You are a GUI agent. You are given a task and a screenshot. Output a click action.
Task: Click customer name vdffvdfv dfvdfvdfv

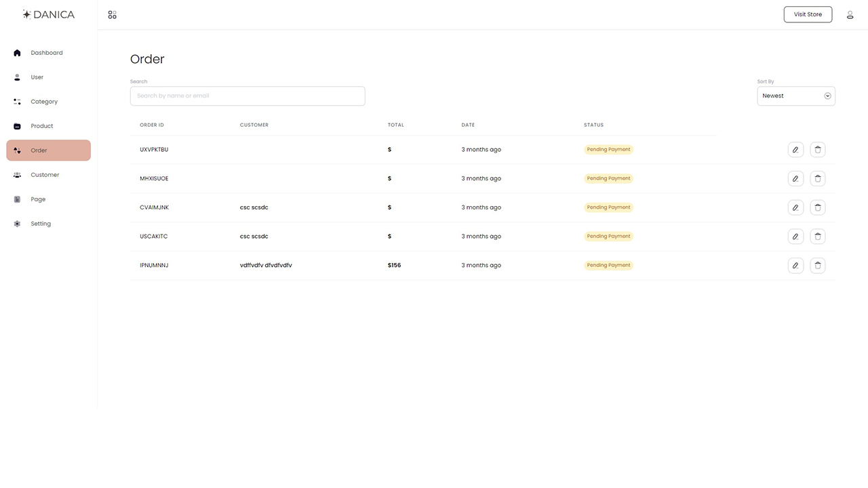point(266,265)
